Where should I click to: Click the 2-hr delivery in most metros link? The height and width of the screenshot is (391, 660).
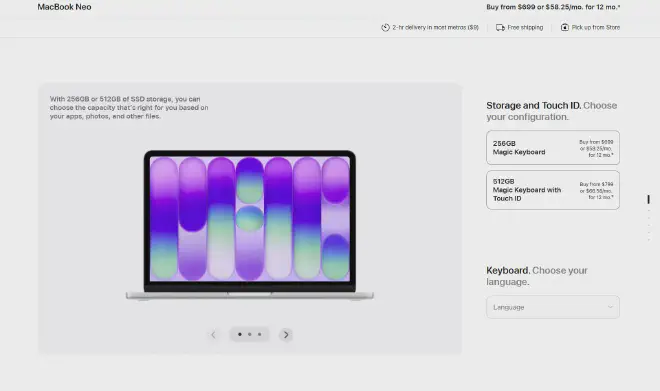click(x=435, y=27)
